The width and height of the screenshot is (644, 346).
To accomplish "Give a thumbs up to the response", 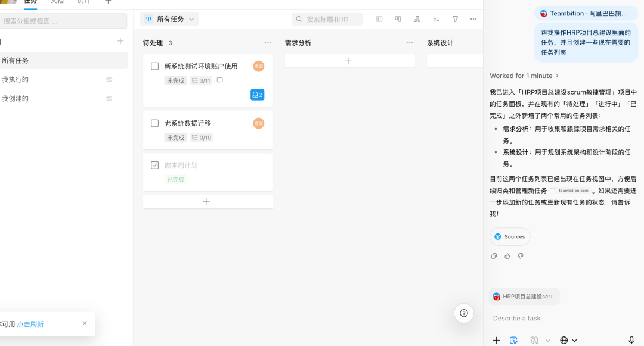I will tap(507, 256).
